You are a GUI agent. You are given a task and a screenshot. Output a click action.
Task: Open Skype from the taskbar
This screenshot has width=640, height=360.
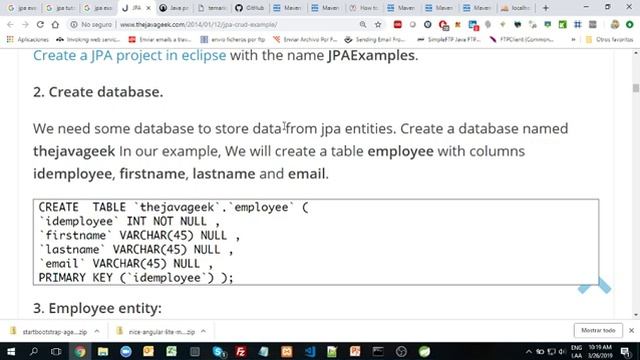(x=219, y=351)
